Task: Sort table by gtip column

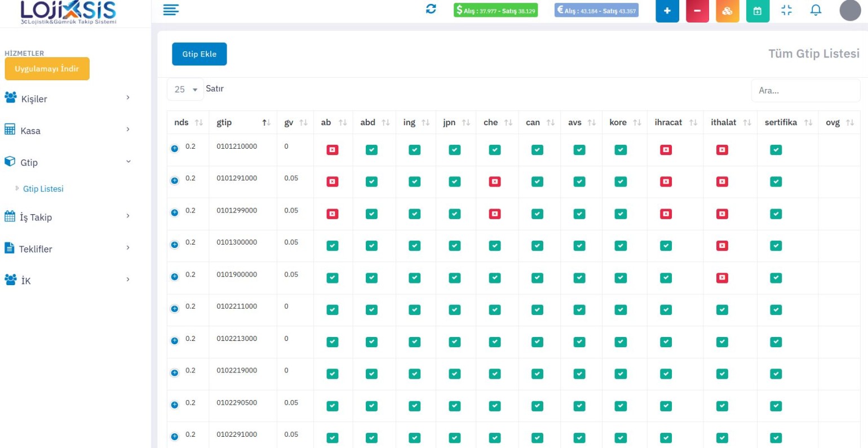Action: pyautogui.click(x=243, y=122)
